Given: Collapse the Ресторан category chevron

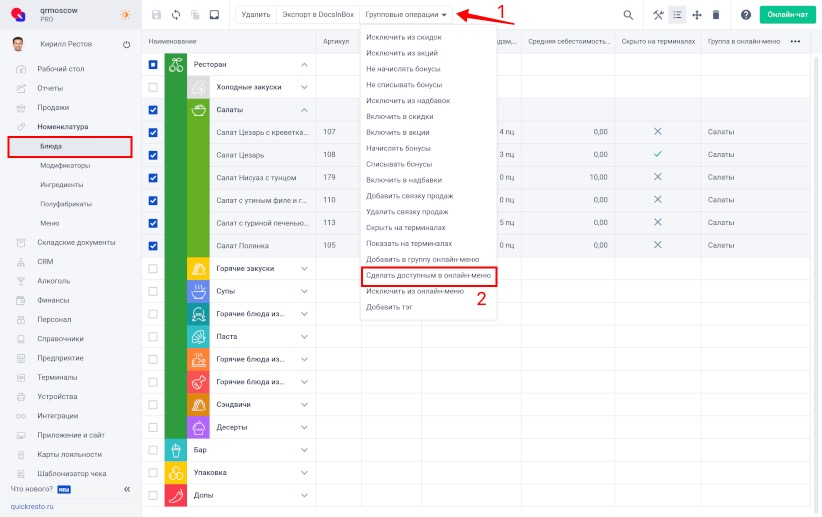Looking at the screenshot, I should coord(304,64).
